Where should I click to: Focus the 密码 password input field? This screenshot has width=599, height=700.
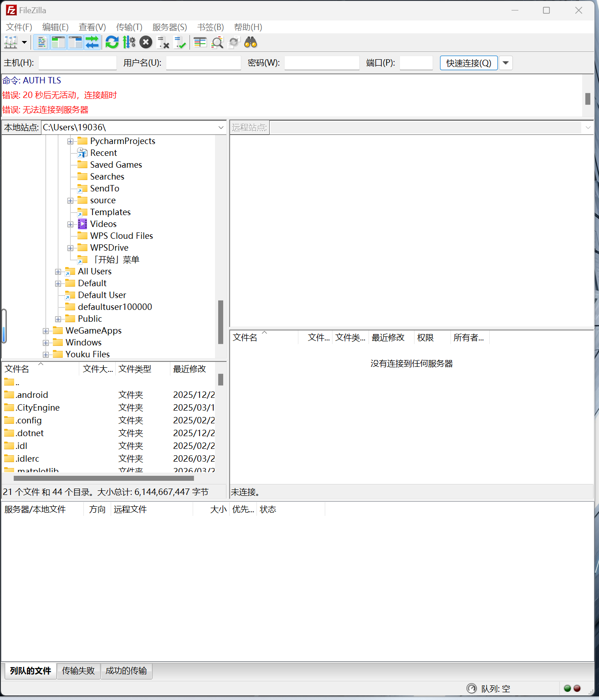point(322,63)
